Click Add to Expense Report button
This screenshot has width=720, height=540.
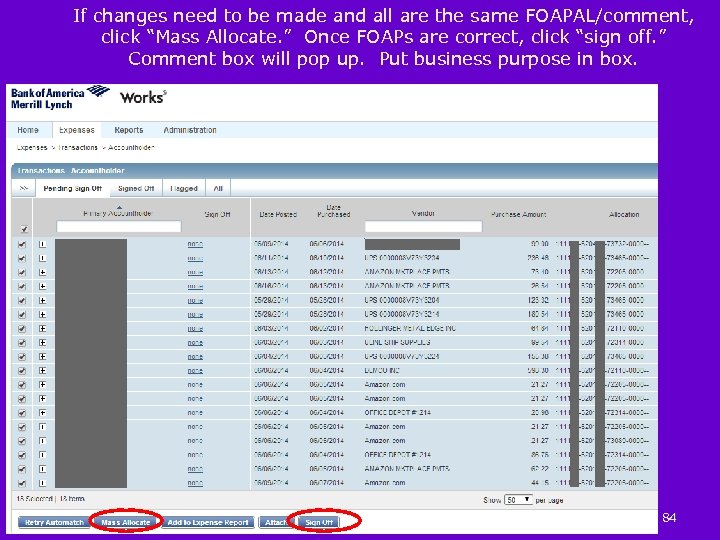(x=208, y=523)
